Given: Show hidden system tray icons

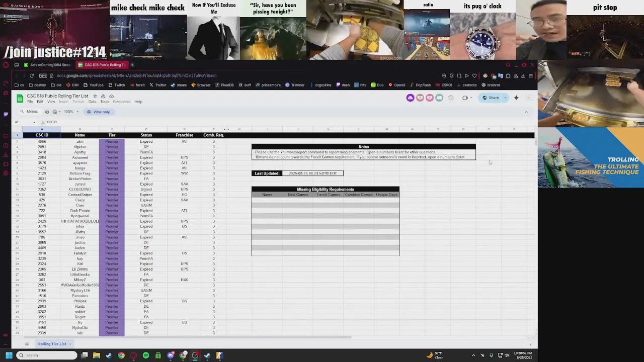Looking at the screenshot, I should point(473,355).
